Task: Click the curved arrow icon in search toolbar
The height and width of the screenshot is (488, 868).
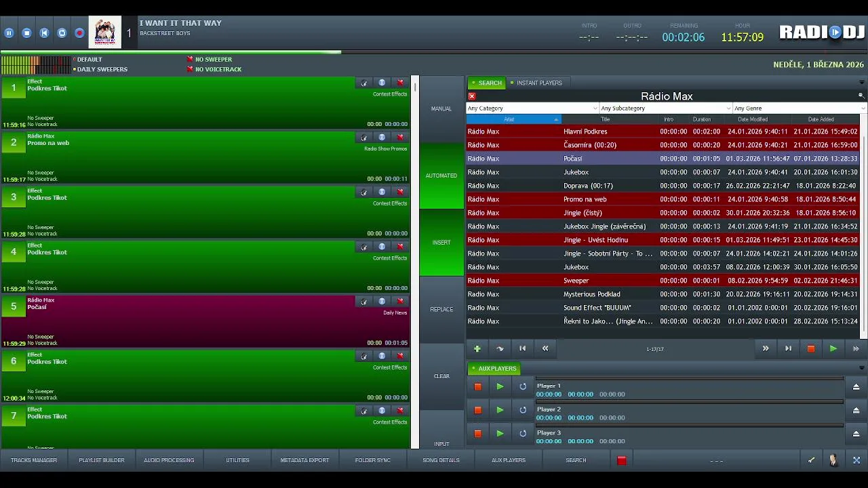Action: [x=500, y=348]
